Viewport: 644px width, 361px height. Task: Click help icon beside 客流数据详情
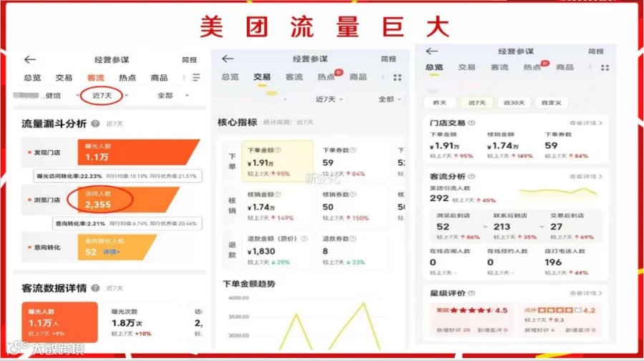[x=95, y=288]
